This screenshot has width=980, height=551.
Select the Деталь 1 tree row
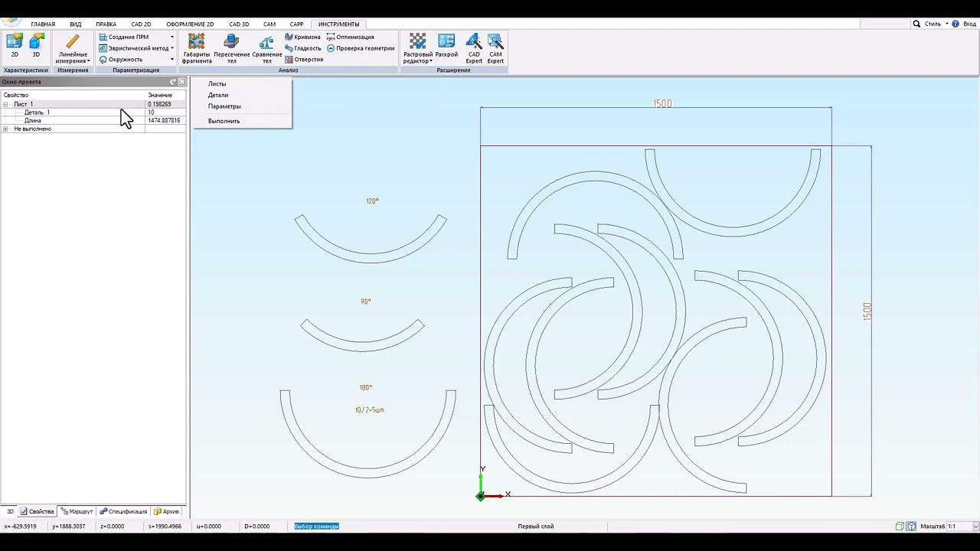point(93,112)
